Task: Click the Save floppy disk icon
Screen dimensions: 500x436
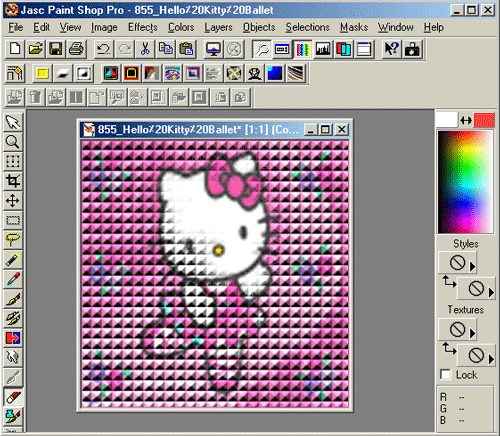Action: click(x=56, y=49)
